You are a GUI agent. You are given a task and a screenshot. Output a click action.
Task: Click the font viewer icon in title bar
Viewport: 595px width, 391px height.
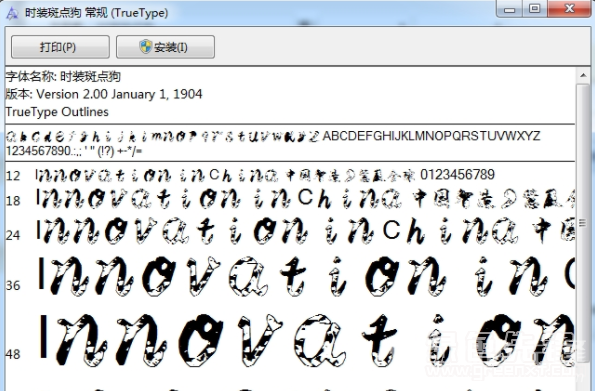[12, 13]
